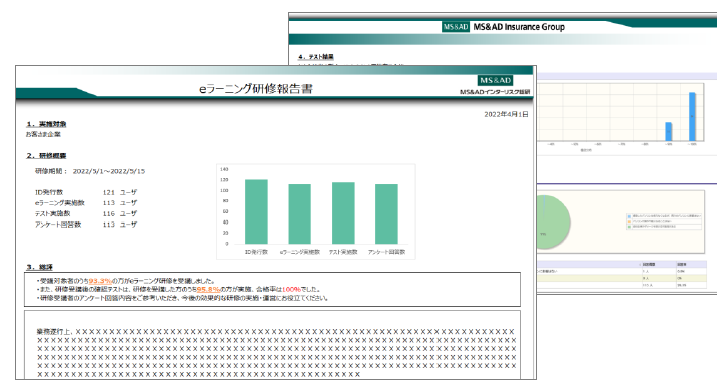Image resolution: width=717 pixels, height=382 pixels.
Task: Select the value 121 ユーザ
Action: (120, 192)
